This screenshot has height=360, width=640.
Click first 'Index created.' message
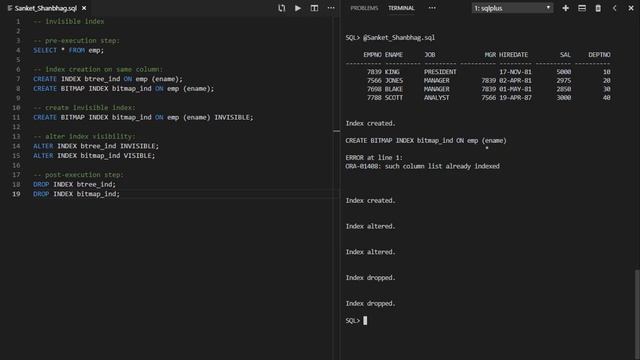(370, 123)
